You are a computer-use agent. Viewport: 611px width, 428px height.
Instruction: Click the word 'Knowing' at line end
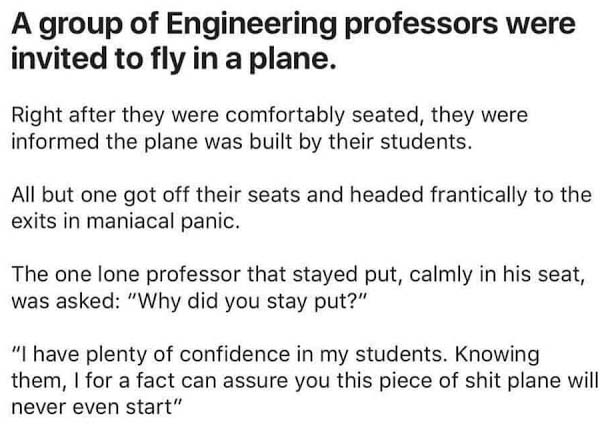(497, 355)
